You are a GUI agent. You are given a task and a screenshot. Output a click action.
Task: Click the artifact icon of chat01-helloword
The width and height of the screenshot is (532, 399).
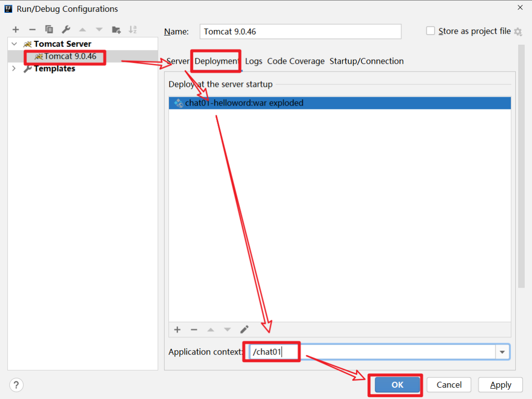click(x=178, y=103)
